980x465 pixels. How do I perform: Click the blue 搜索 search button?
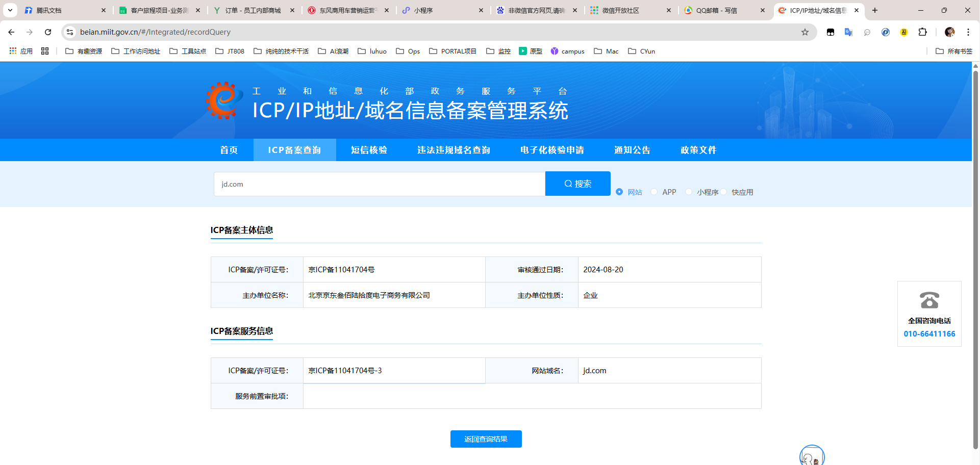(x=578, y=184)
